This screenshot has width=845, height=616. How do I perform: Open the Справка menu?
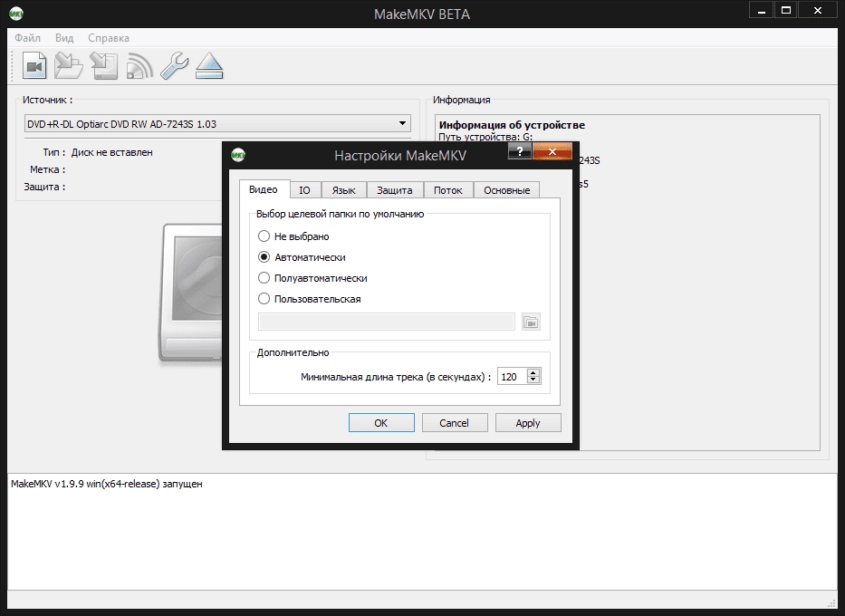(109, 38)
